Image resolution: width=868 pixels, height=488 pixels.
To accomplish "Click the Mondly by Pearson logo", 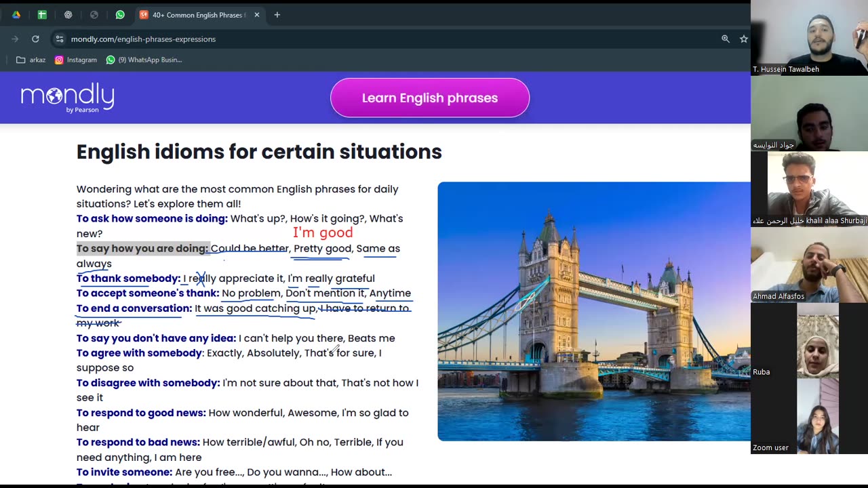I will [67, 98].
